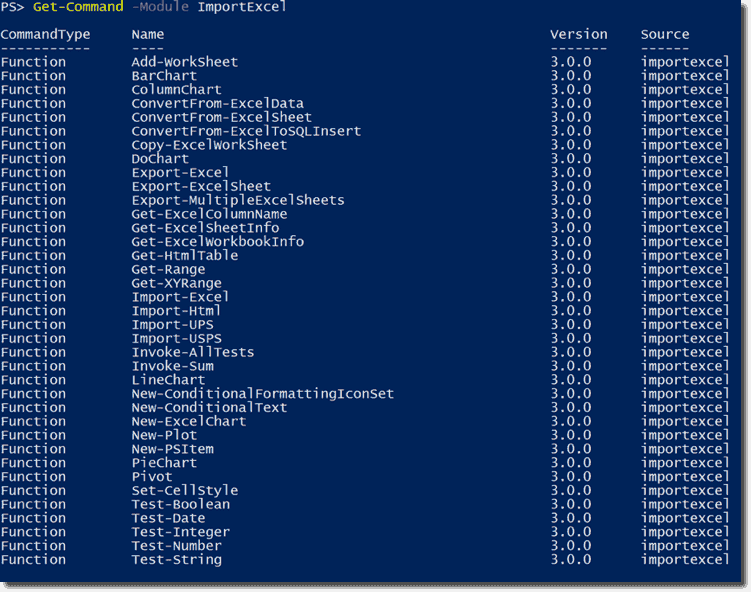The height and width of the screenshot is (592, 751).
Task: Click the Source column header
Action: click(665, 34)
